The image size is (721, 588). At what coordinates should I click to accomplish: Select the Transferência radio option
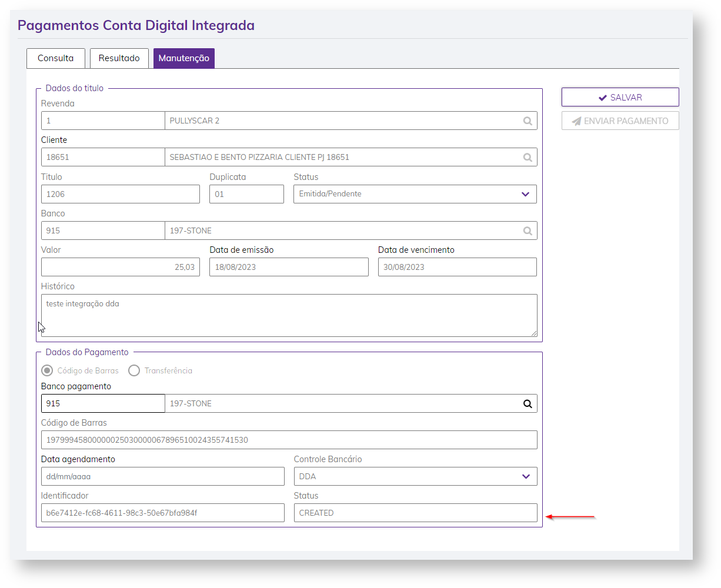pyautogui.click(x=134, y=370)
